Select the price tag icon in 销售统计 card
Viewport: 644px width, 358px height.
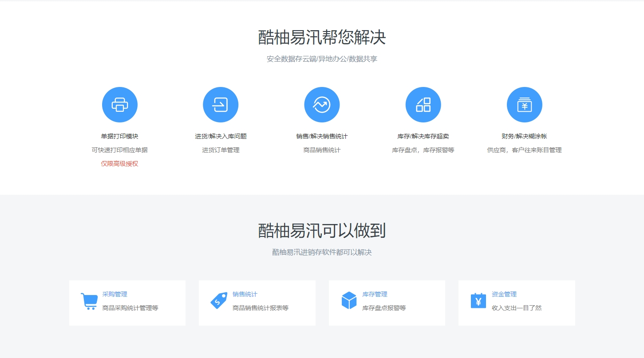pos(219,301)
